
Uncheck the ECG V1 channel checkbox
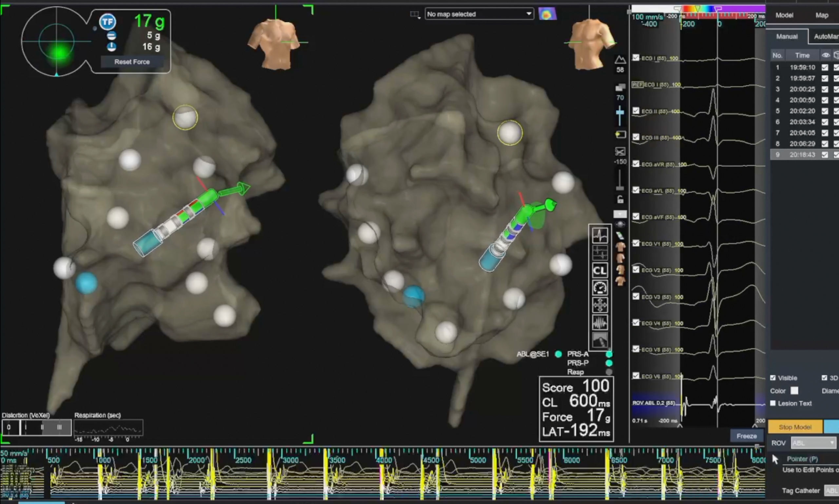pyautogui.click(x=635, y=243)
